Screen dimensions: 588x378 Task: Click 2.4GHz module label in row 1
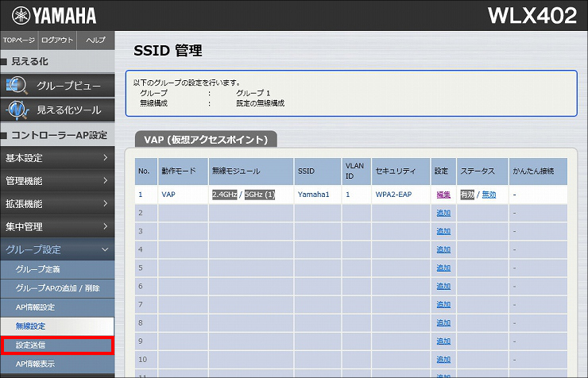pos(225,195)
